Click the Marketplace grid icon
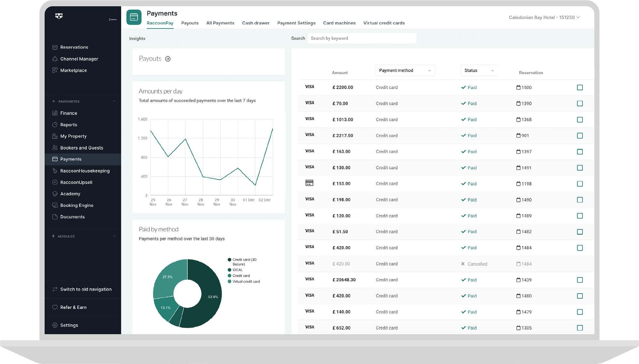This screenshot has width=639, height=364. (x=55, y=70)
